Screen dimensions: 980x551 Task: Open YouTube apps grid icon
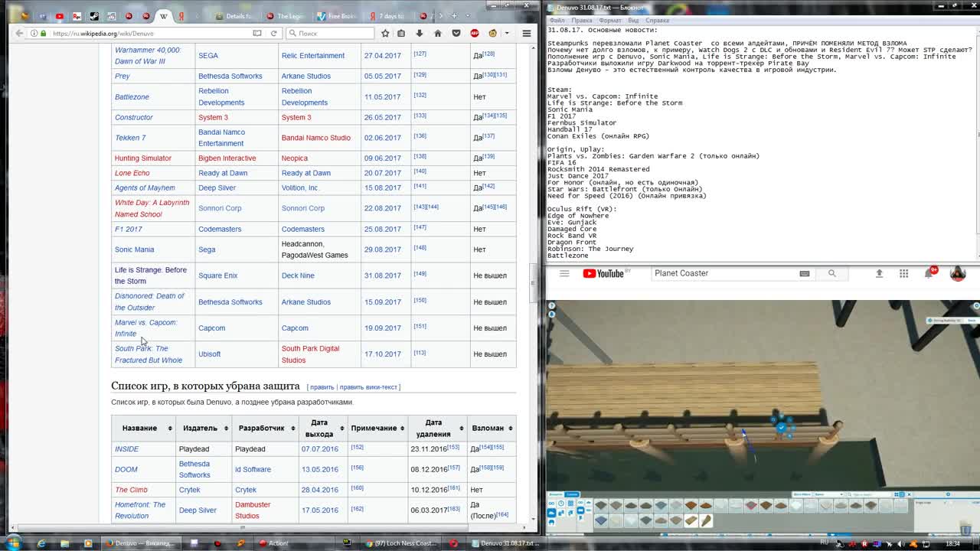coord(903,273)
